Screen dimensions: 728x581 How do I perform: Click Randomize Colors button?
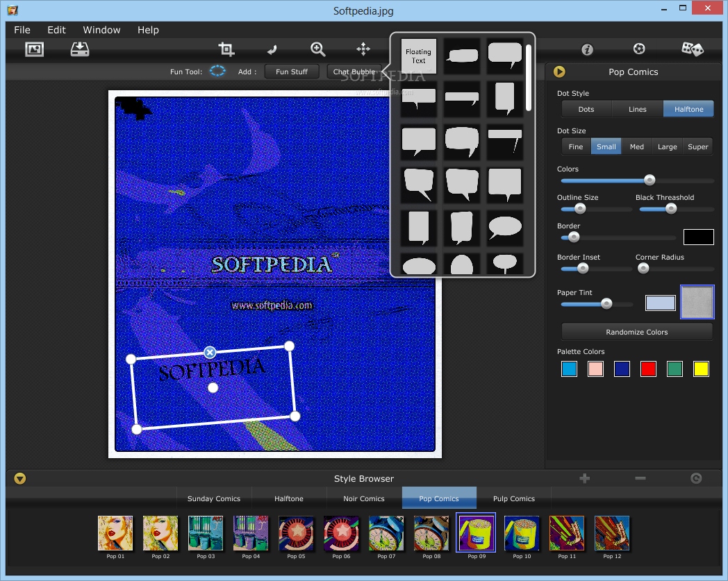(x=636, y=332)
